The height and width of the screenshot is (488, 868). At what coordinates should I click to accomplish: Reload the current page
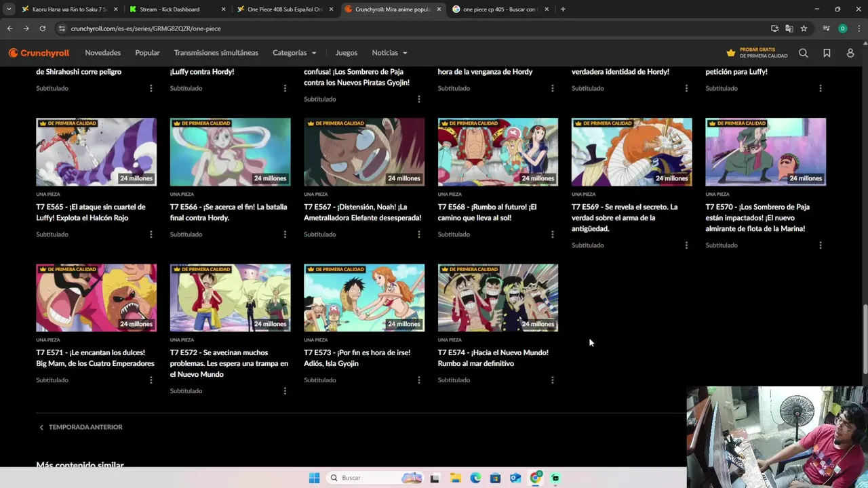[x=42, y=28]
